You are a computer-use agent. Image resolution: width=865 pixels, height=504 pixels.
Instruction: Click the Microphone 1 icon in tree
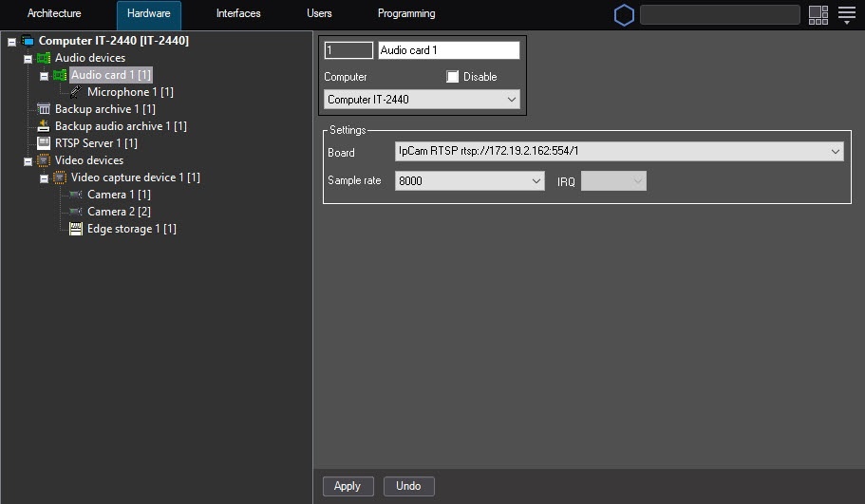pos(76,92)
